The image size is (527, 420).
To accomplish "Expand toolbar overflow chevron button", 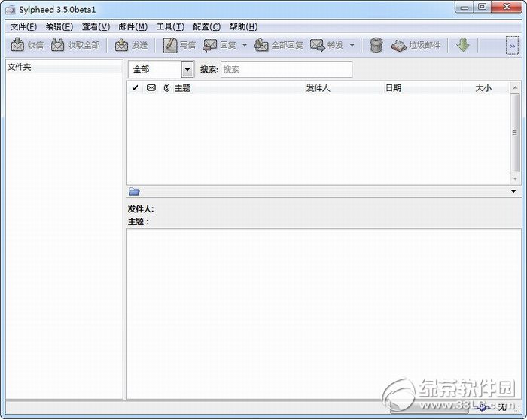I will tap(512, 46).
